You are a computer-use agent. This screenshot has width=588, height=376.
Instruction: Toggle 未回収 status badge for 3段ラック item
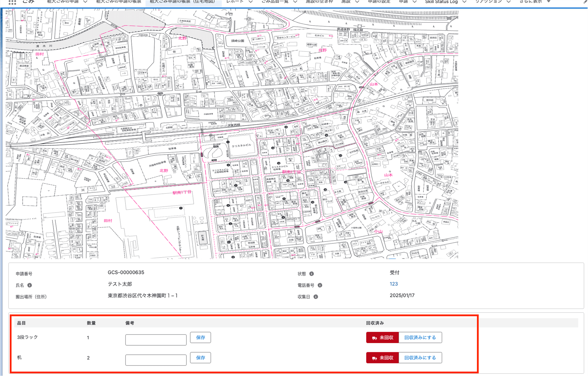click(382, 337)
